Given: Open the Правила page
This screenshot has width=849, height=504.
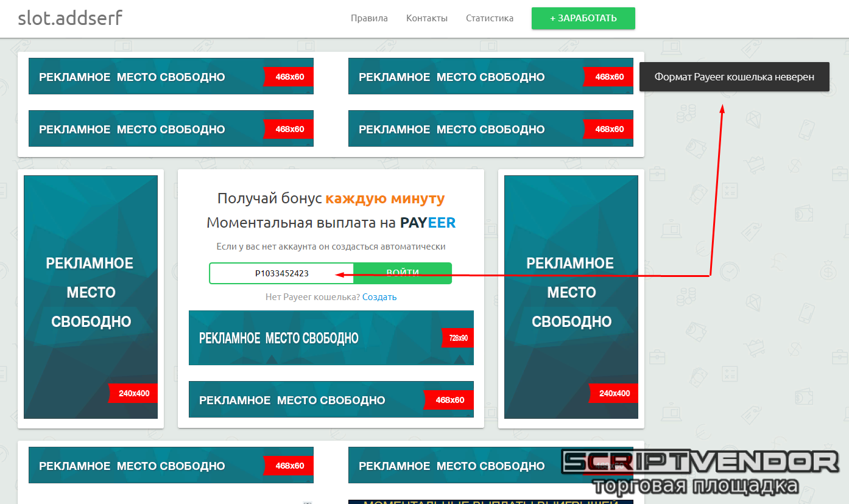Looking at the screenshot, I should point(369,18).
